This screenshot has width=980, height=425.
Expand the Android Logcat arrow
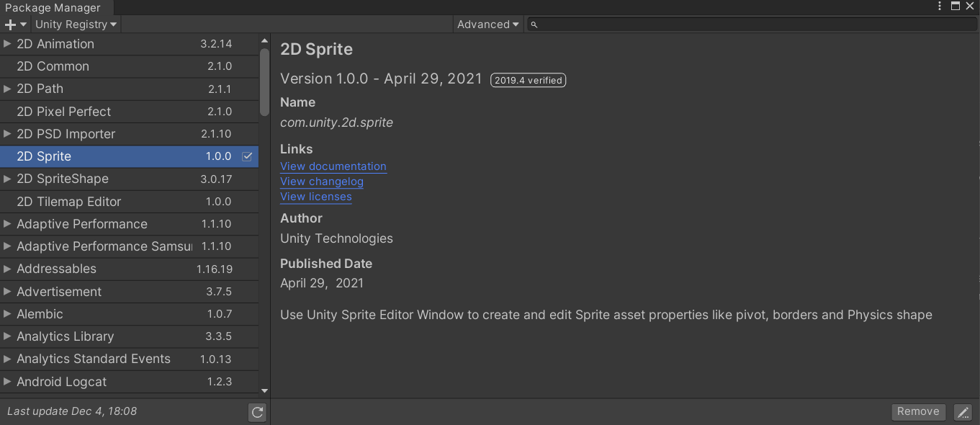pos(7,382)
